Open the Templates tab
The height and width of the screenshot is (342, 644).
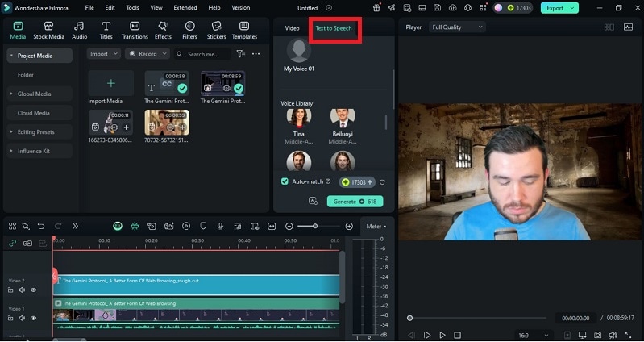pyautogui.click(x=244, y=31)
